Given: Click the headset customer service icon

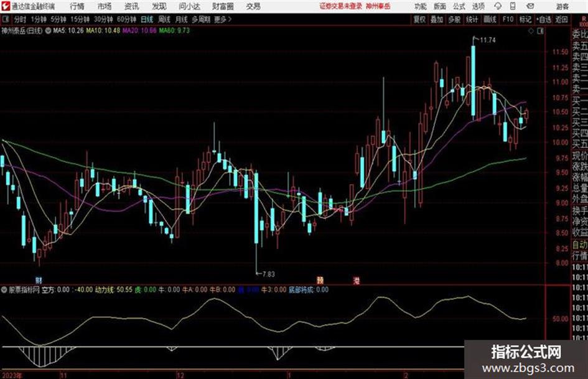Looking at the screenshot, I should point(498,6).
